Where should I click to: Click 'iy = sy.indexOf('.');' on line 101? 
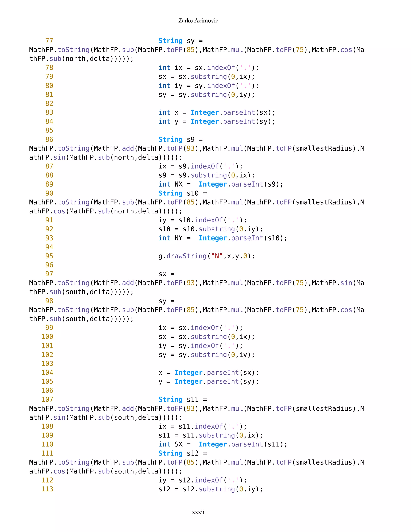[x=201, y=346]
